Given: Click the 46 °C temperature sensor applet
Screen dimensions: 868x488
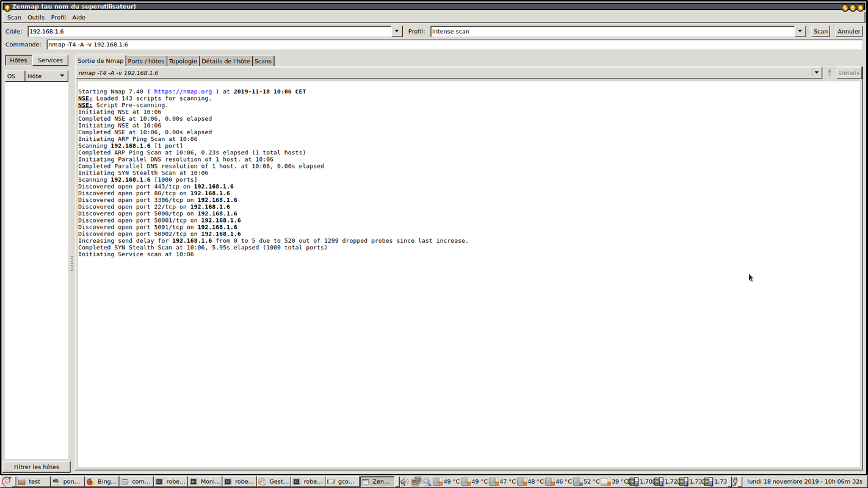Looking at the screenshot, I should coord(559,481).
